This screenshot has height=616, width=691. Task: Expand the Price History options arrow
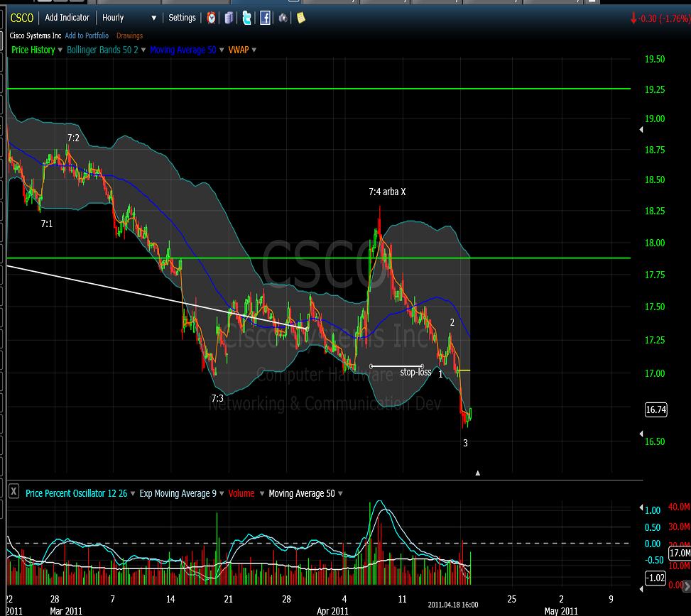(x=60, y=50)
